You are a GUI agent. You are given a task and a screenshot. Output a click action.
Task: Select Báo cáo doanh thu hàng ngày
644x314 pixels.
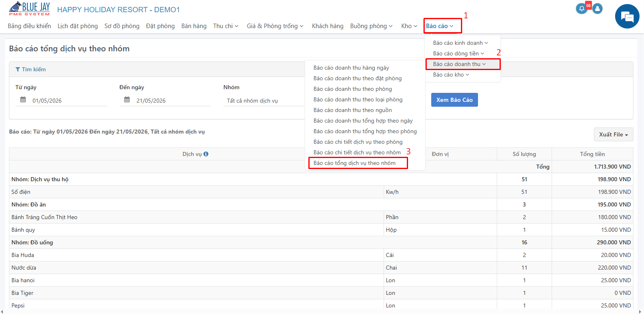(x=351, y=68)
